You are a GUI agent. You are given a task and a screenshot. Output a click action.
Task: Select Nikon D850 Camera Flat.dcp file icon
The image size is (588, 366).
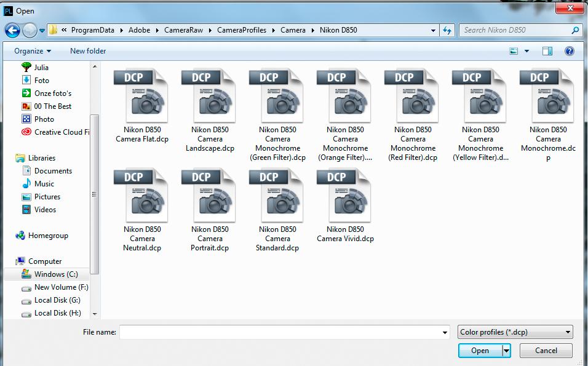click(x=141, y=95)
